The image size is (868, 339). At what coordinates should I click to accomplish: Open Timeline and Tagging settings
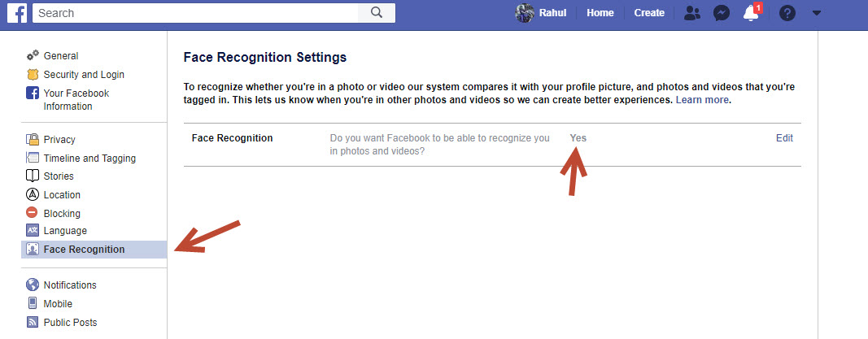(x=89, y=159)
